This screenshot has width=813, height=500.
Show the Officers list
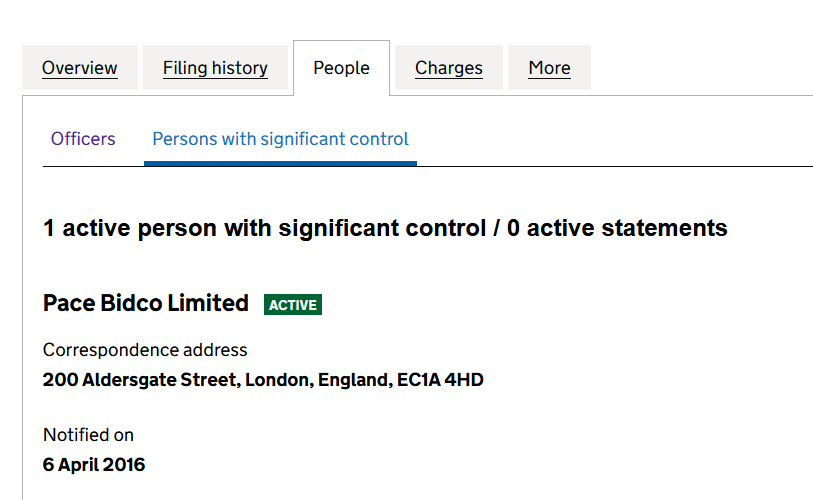(83, 139)
